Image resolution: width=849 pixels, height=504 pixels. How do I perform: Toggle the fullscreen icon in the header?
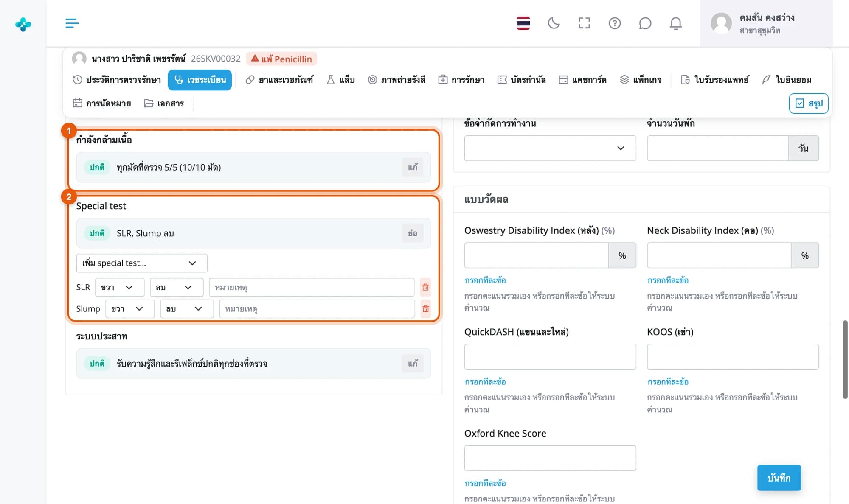point(584,23)
